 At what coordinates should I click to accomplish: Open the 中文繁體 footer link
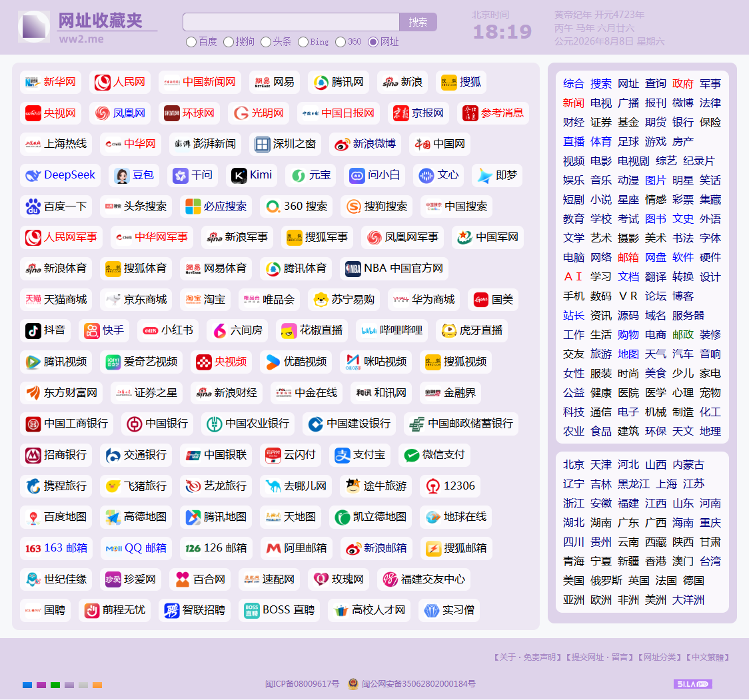pyautogui.click(x=708, y=657)
